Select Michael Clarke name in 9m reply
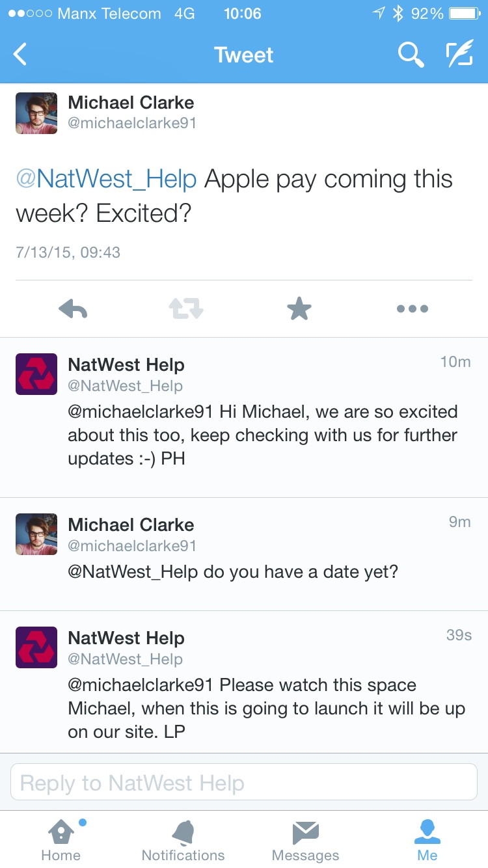Image resolution: width=488 pixels, height=868 pixels. pyautogui.click(x=131, y=525)
